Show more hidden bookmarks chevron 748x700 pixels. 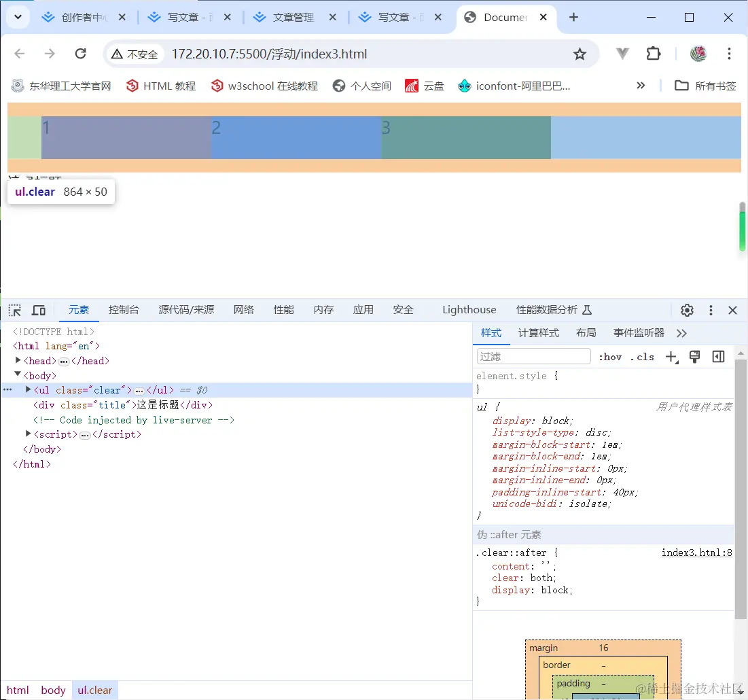(x=641, y=86)
